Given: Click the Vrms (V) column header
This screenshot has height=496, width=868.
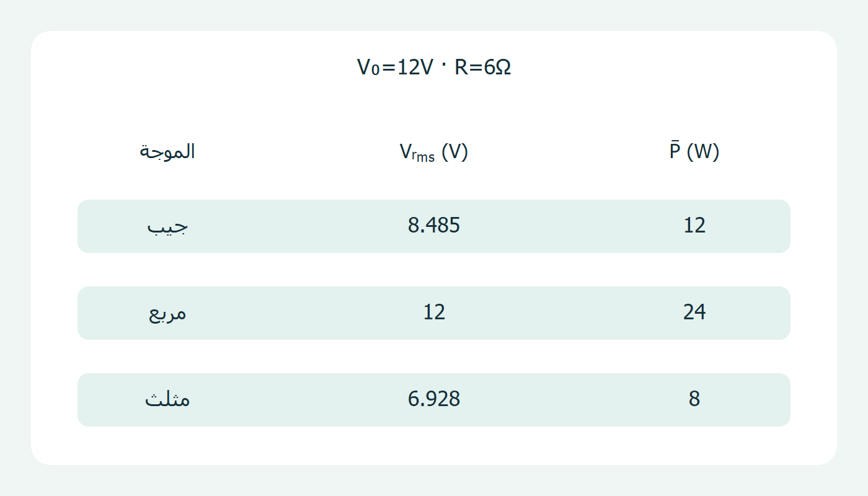Looking at the screenshot, I should 434,152.
